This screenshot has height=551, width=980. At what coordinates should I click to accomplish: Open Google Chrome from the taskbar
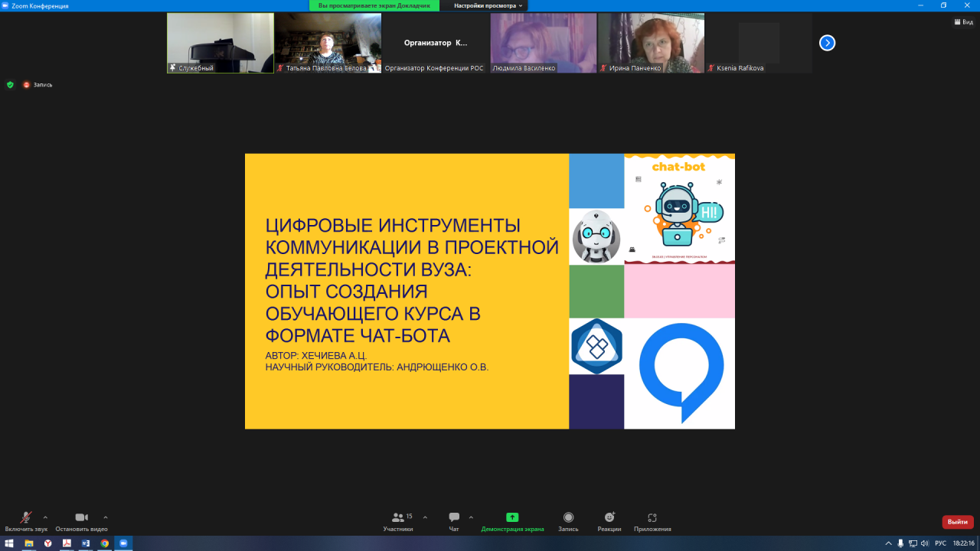[x=105, y=543]
